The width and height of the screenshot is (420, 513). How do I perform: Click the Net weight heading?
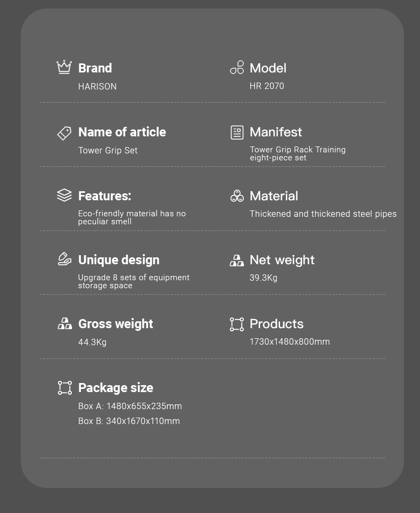pyautogui.click(x=282, y=260)
